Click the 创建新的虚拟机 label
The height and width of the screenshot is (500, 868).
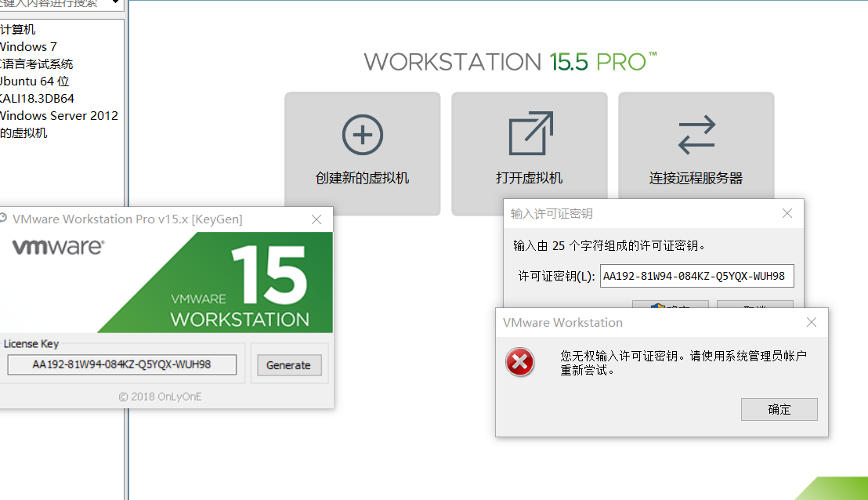coord(363,178)
